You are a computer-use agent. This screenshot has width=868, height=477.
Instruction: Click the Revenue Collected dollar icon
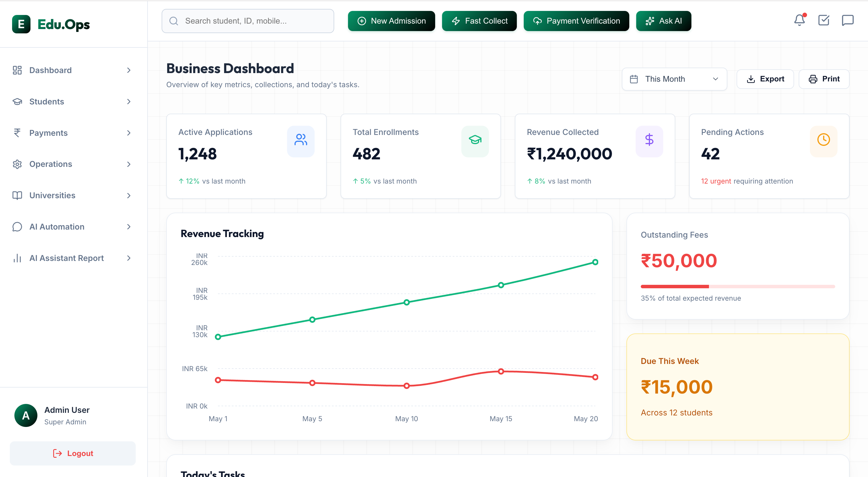point(649,140)
